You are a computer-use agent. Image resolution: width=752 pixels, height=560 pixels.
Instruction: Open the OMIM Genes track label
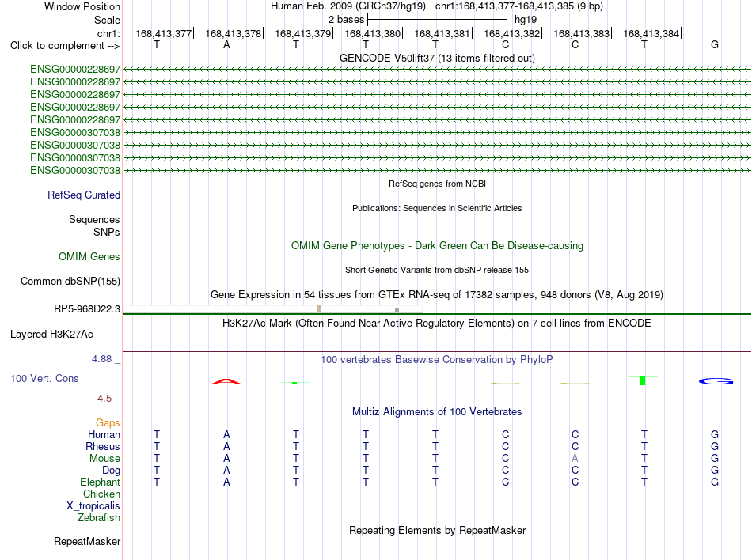[89, 257]
